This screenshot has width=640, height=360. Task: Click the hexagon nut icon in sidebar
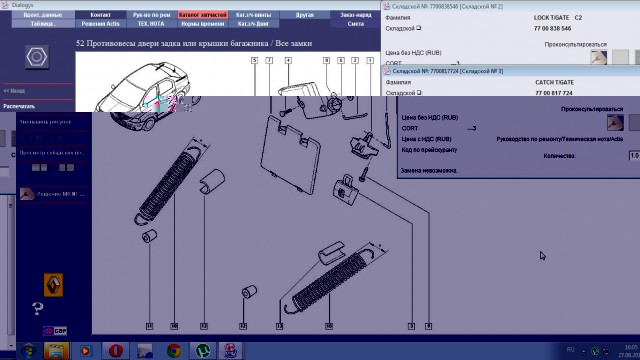37,57
